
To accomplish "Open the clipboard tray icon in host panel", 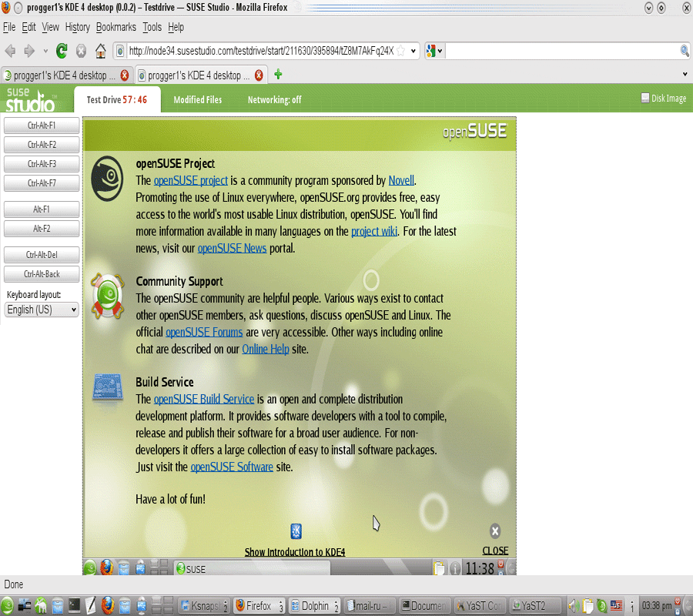I will [x=588, y=605].
